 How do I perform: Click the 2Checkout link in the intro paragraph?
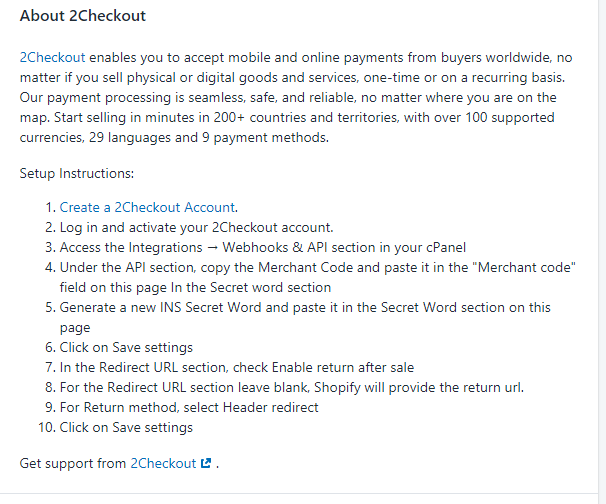click(52, 58)
